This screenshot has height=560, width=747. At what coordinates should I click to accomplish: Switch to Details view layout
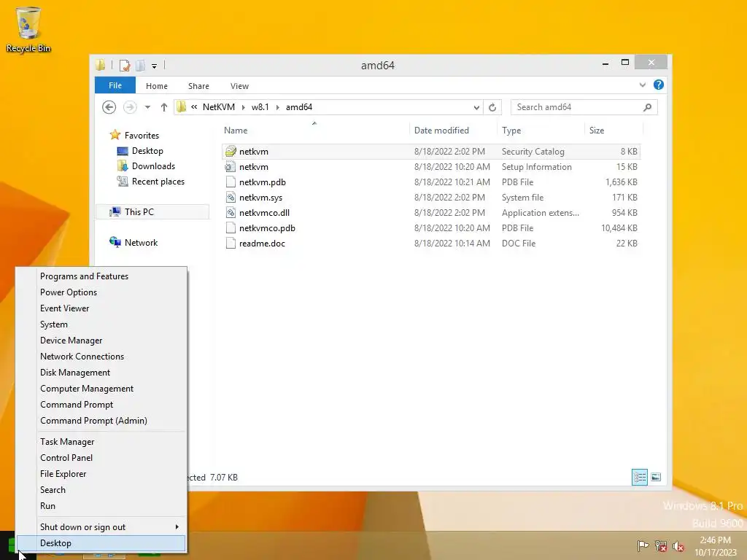click(x=639, y=477)
